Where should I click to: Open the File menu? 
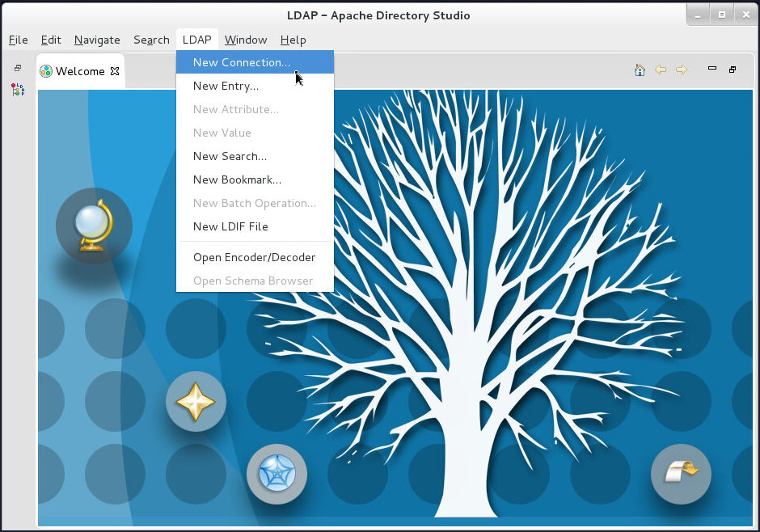coord(18,40)
